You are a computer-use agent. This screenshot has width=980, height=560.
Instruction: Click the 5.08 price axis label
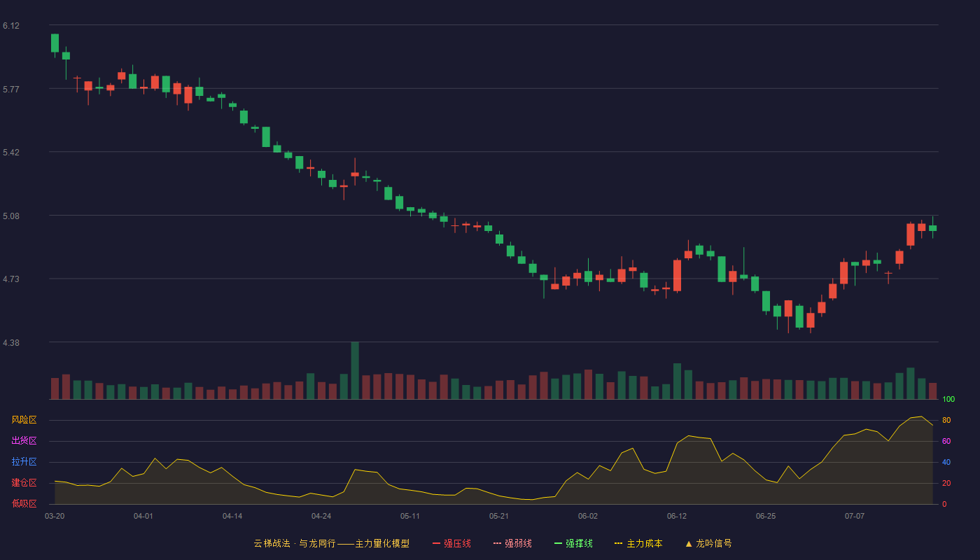[11, 216]
